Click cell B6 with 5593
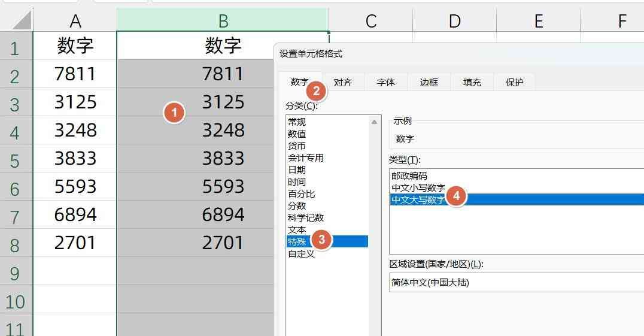This screenshot has height=336, width=644. point(195,186)
